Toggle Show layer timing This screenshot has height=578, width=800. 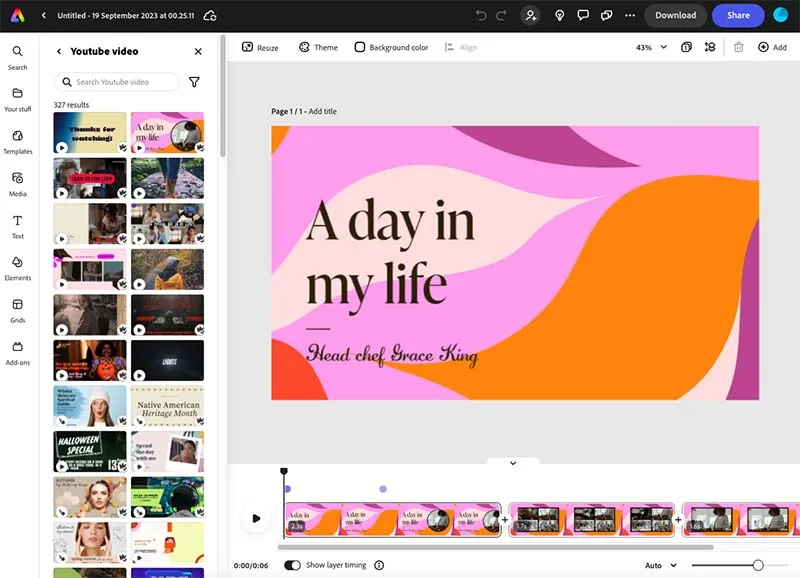coord(291,565)
